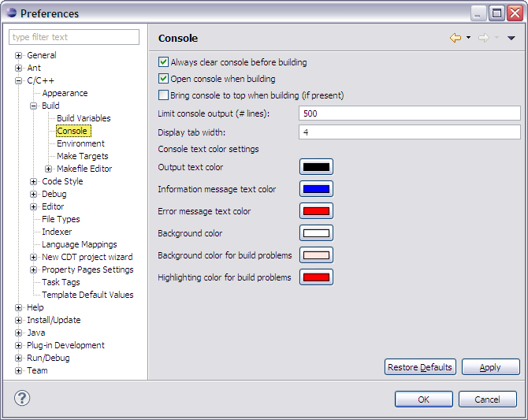Image resolution: width=528 pixels, height=420 pixels.
Task: Open the back history dropdown arrow
Action: pyautogui.click(x=468, y=37)
